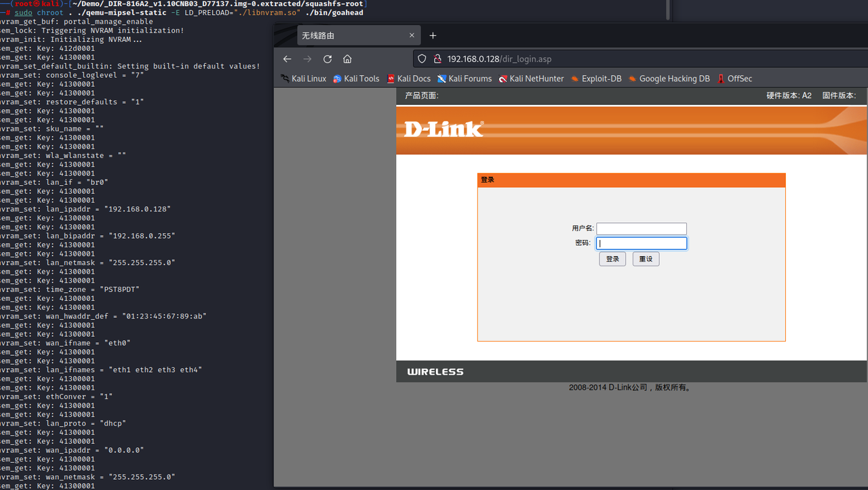Click the 登录 panel title bar
Viewport: 868px width, 490px height.
click(631, 180)
